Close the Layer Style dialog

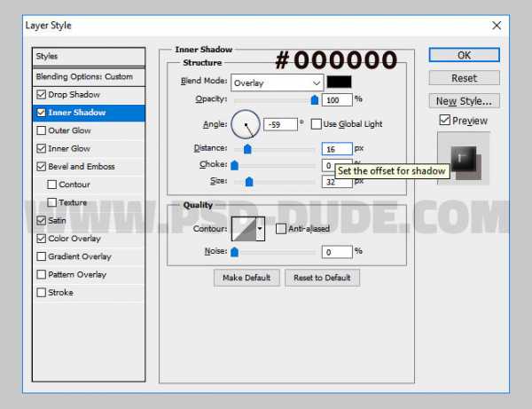(497, 26)
